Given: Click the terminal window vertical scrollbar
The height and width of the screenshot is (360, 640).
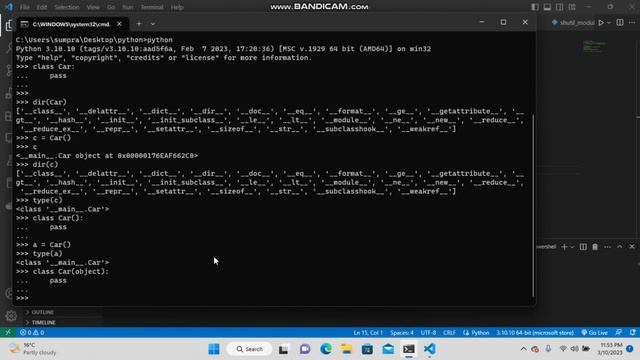Looking at the screenshot, I should (533, 206).
